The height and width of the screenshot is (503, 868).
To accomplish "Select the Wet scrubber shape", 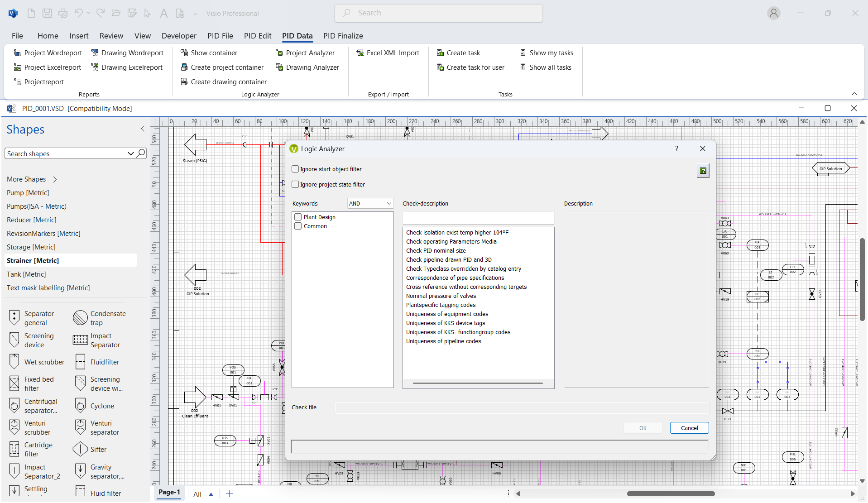I will (37, 362).
